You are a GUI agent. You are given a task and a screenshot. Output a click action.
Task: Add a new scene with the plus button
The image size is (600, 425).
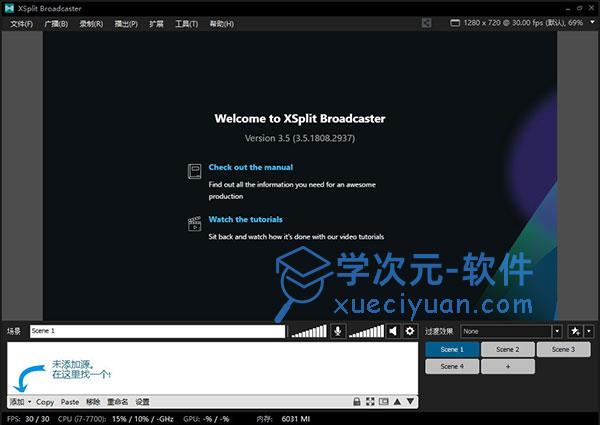point(508,366)
